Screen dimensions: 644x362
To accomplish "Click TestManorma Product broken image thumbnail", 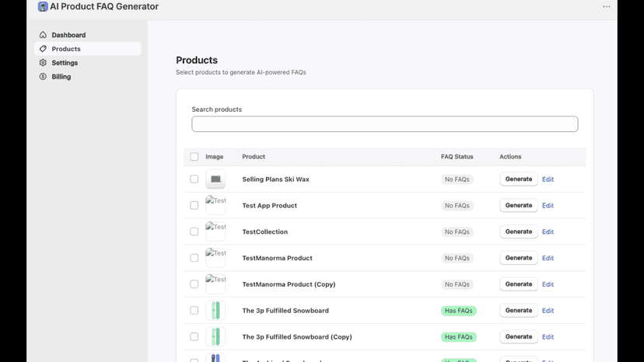I will click(215, 258).
